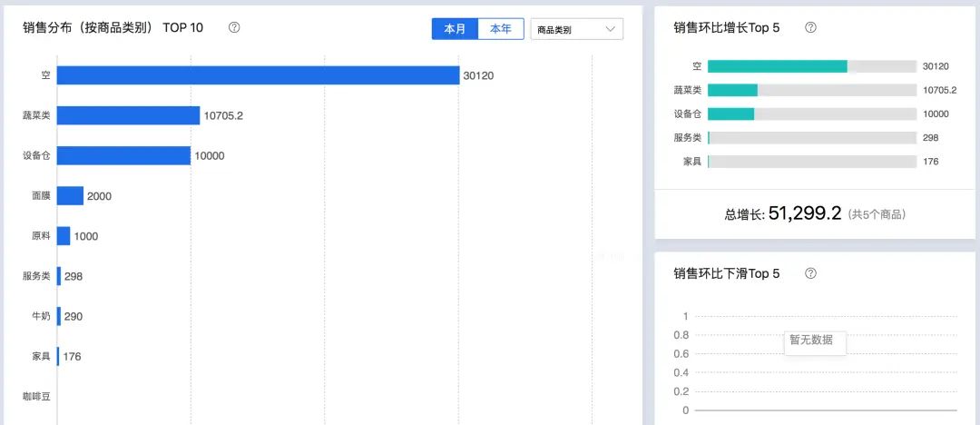
Task: Click the (共5个商品) note
Action: (877, 214)
